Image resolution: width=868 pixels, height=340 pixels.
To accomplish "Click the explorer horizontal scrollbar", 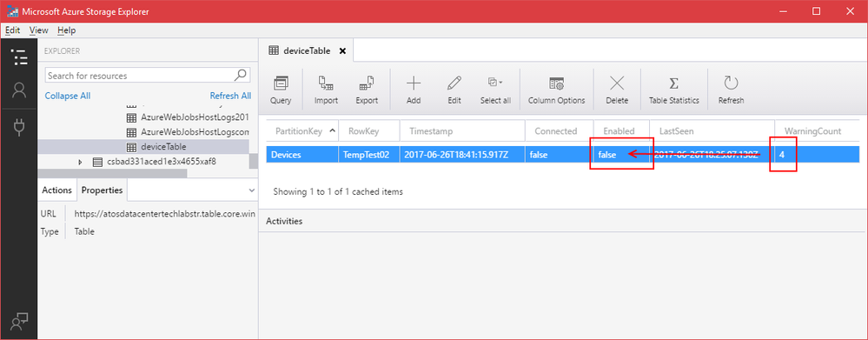I will [x=112, y=173].
